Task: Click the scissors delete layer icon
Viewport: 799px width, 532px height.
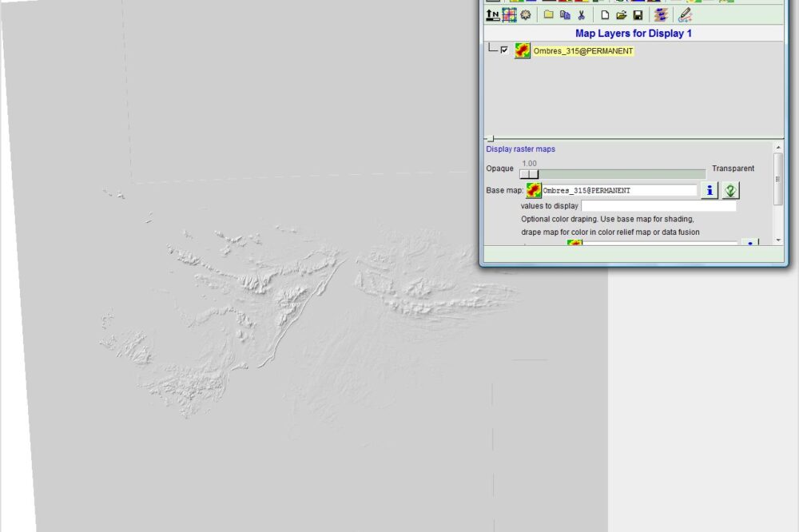Action: click(x=581, y=14)
